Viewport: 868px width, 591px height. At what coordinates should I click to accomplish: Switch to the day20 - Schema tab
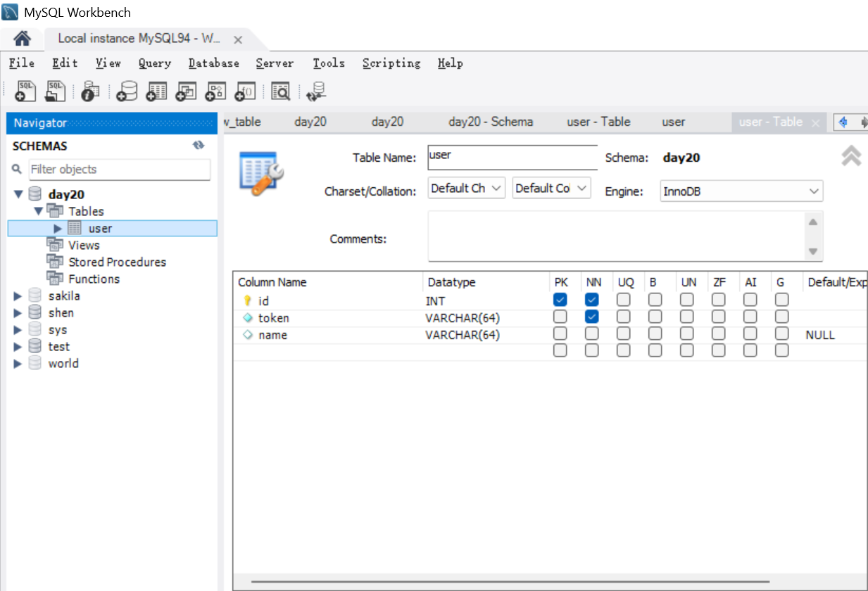coord(491,122)
